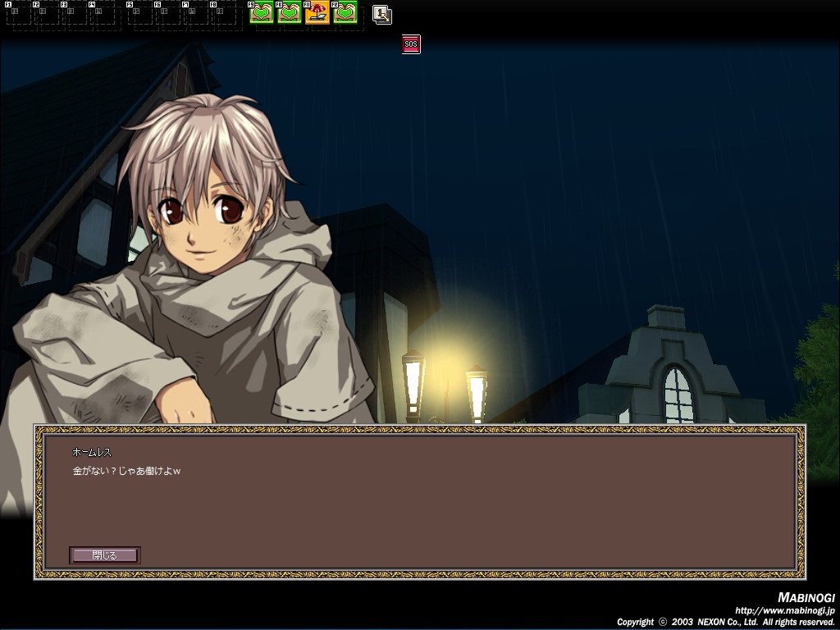
Task: Trigger the green heart skill in slot F12
Action: (345, 12)
